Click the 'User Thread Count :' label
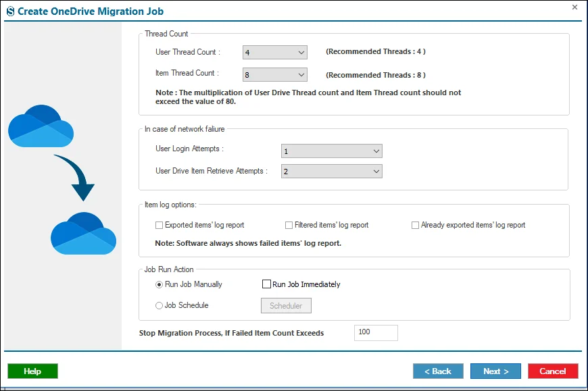This screenshot has height=391, width=588. click(x=188, y=52)
